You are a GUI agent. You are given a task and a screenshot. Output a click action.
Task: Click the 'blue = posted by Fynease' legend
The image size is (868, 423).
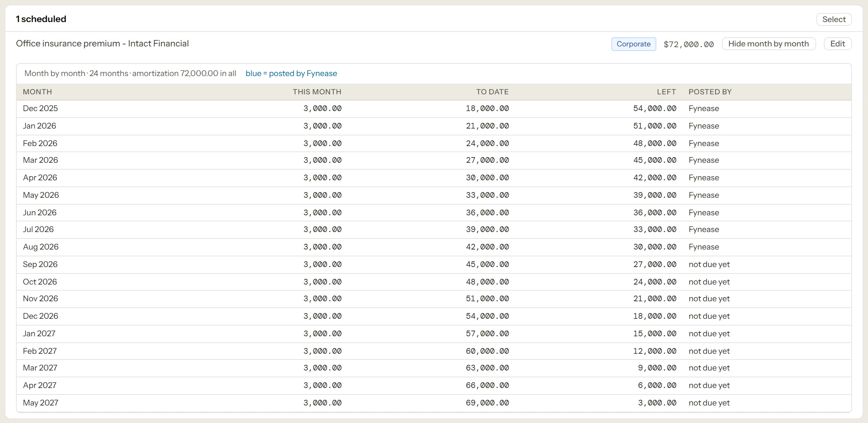tap(291, 73)
